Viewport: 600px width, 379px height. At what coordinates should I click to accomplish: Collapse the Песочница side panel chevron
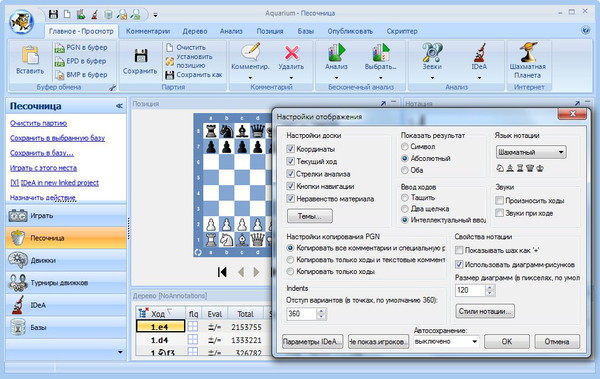[119, 106]
